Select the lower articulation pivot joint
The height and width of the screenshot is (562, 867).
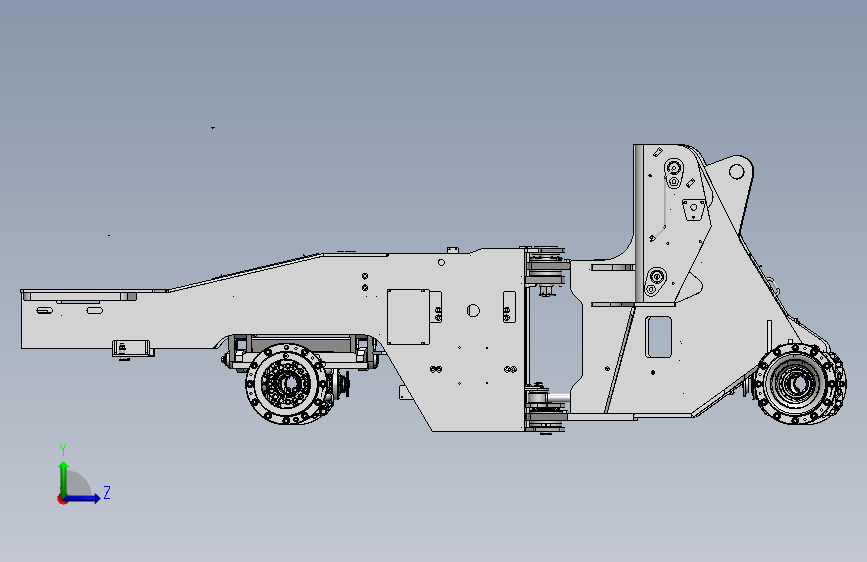tap(546, 410)
